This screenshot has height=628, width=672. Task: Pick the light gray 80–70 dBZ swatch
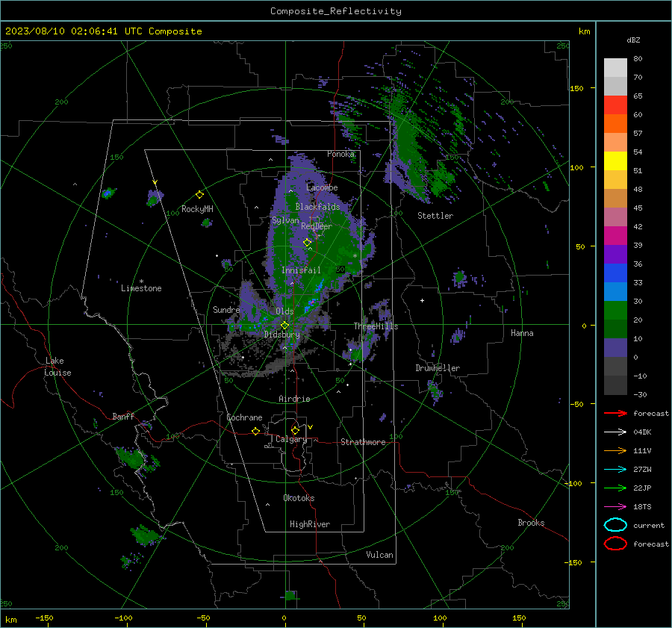(x=615, y=68)
